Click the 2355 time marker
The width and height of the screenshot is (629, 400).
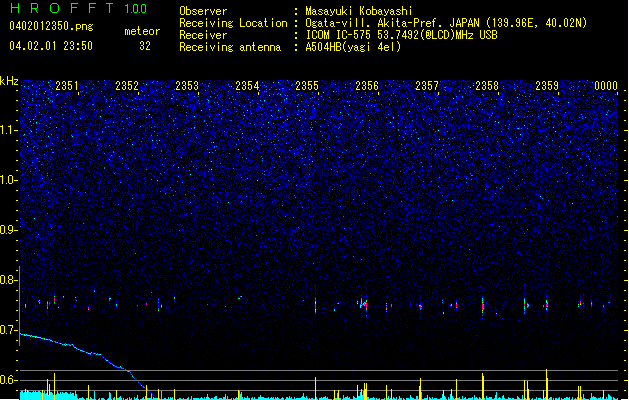tap(307, 86)
